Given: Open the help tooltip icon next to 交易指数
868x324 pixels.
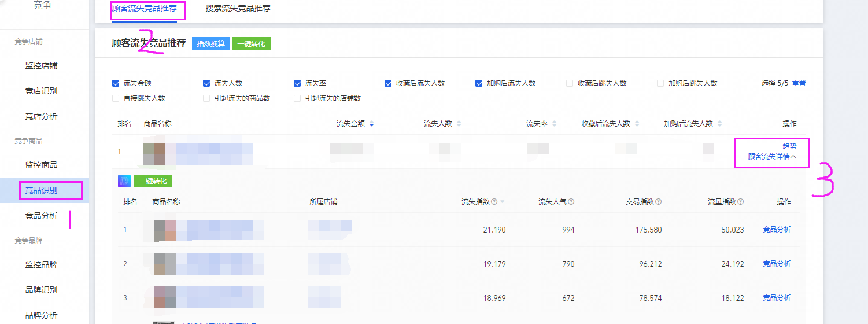Looking at the screenshot, I should (x=658, y=202).
